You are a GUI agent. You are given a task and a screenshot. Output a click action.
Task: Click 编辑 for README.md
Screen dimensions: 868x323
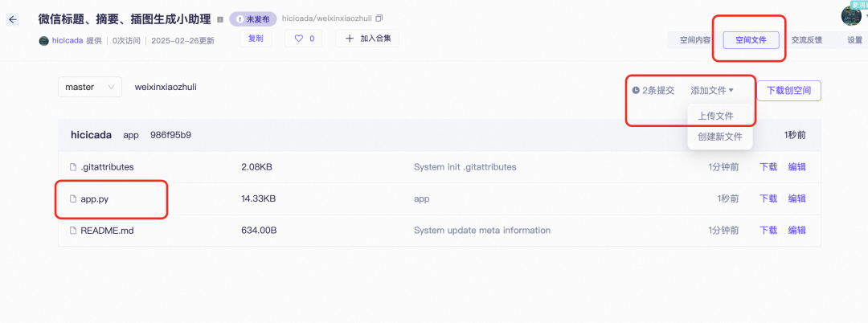[796, 230]
